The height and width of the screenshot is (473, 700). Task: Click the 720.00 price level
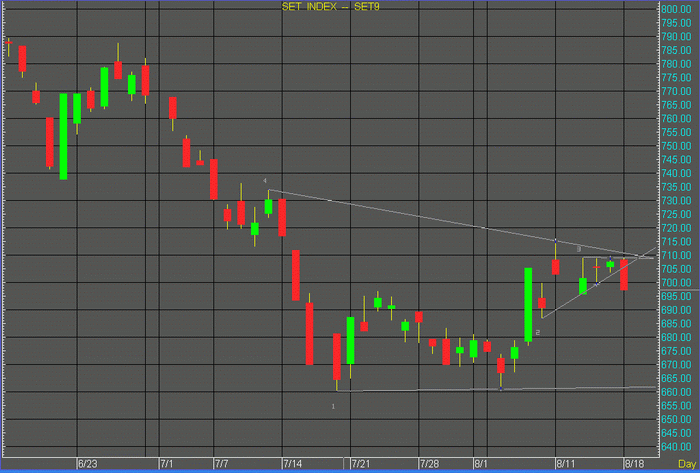[x=676, y=228]
